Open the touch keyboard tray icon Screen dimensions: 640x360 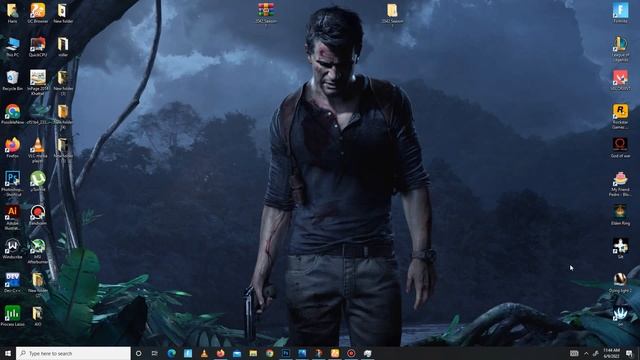[574, 353]
